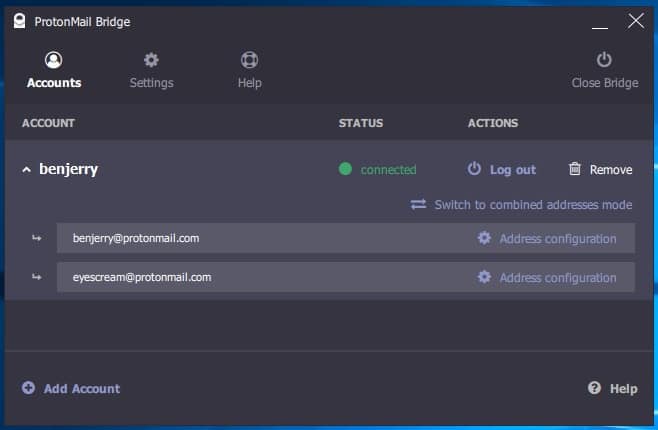Image resolution: width=658 pixels, height=430 pixels.
Task: Click the benjerry account name
Action: tap(68, 169)
